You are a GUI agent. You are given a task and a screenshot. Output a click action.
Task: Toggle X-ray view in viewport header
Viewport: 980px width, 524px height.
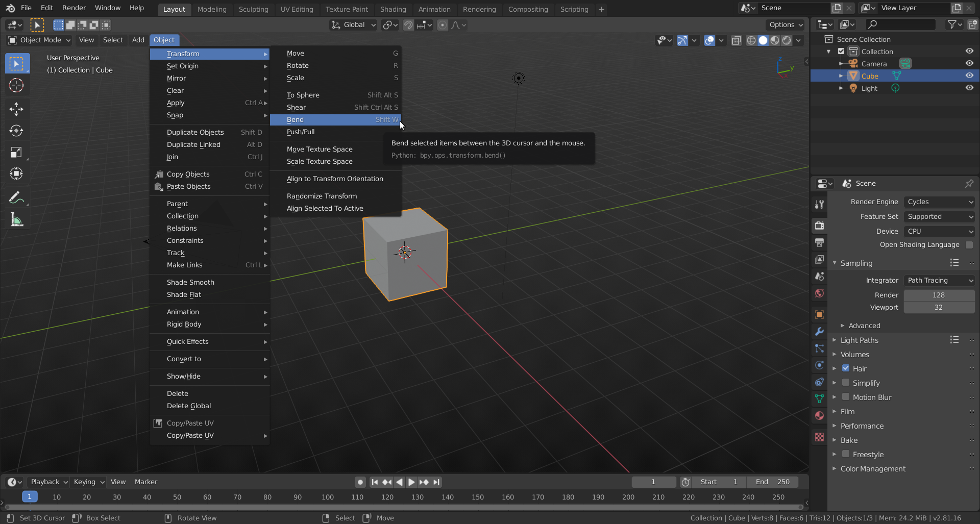[x=736, y=40]
